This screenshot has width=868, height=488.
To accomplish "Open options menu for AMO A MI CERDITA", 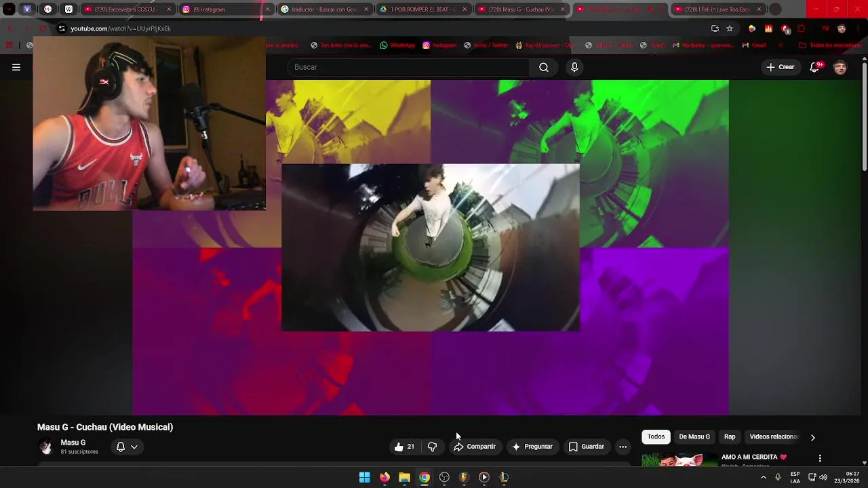I will point(820,458).
